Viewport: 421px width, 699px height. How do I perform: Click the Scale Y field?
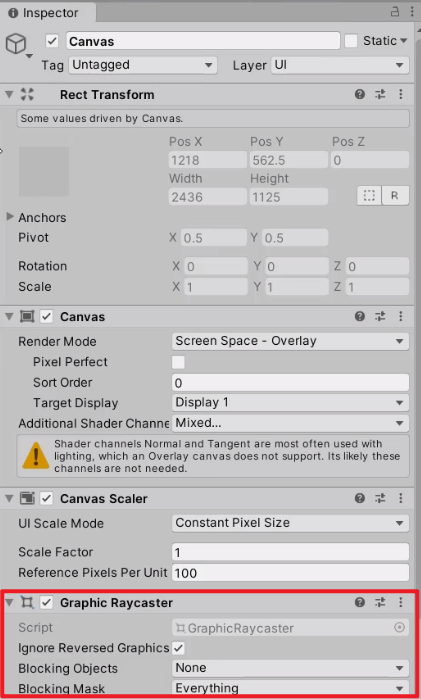point(296,287)
